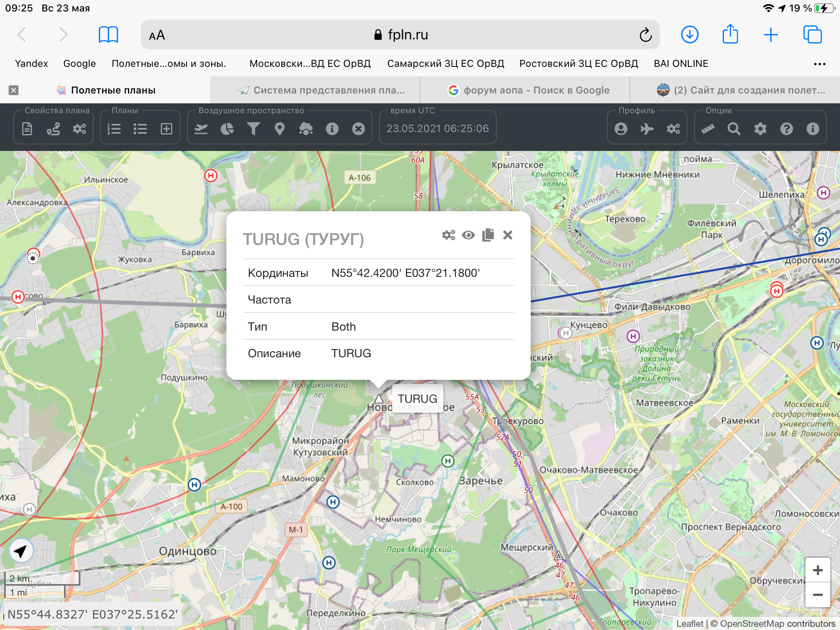The width and height of the screenshot is (840, 630).
Task: Open the airspace filter funnel icon
Action: (253, 129)
